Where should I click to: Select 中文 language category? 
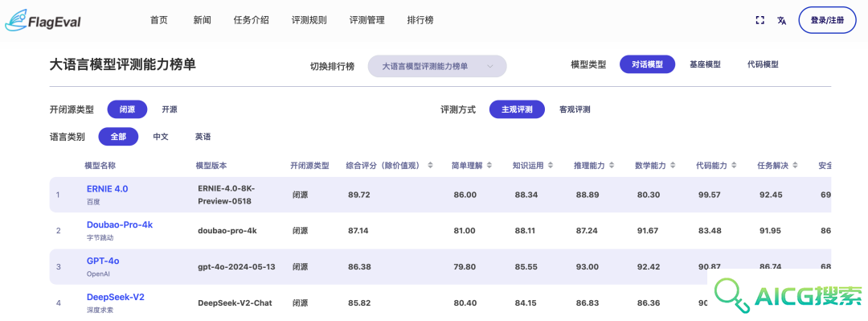click(161, 137)
